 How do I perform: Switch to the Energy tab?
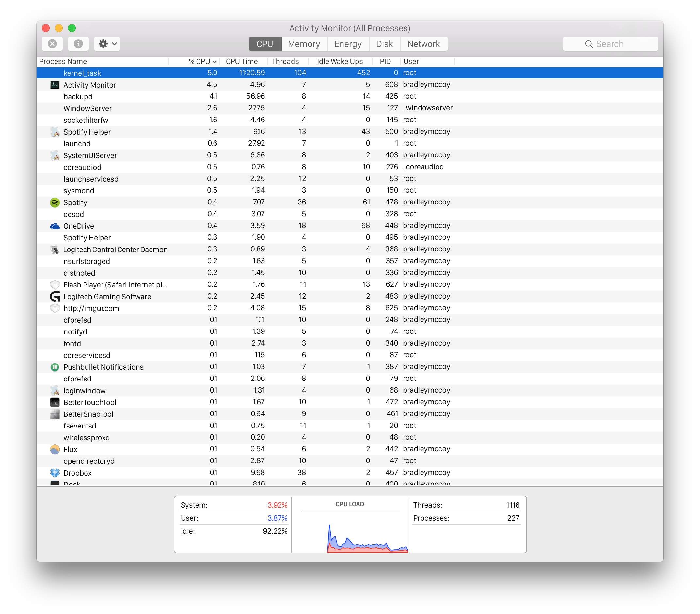(x=348, y=44)
